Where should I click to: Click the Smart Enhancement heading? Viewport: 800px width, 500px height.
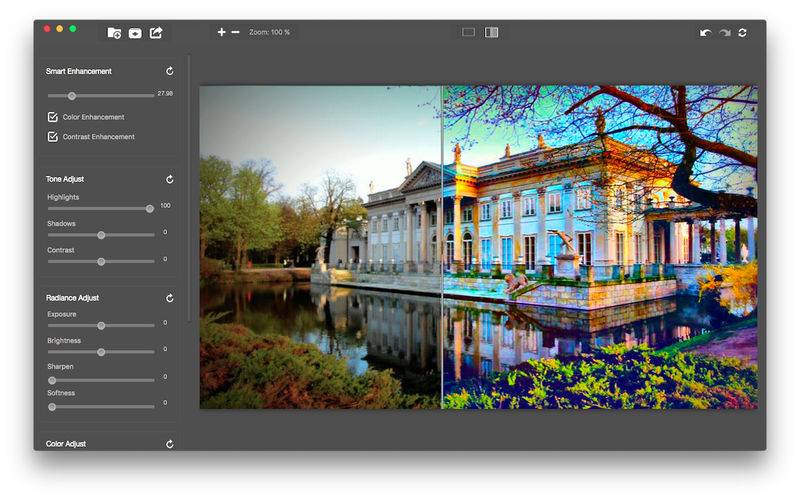tap(79, 71)
